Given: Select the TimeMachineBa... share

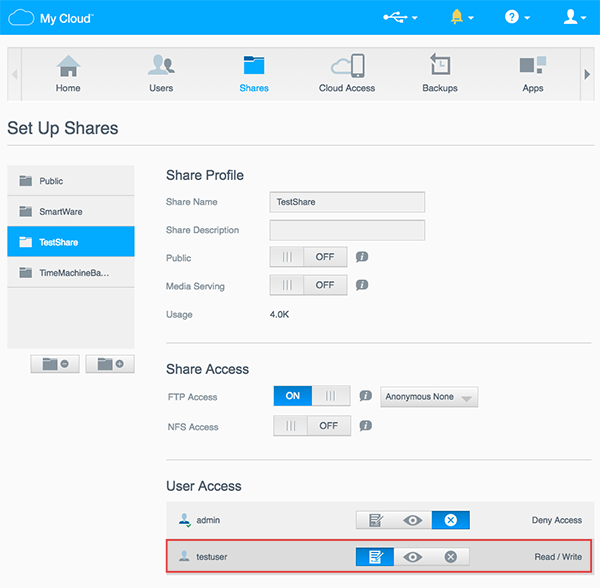Looking at the screenshot, I should (x=71, y=272).
